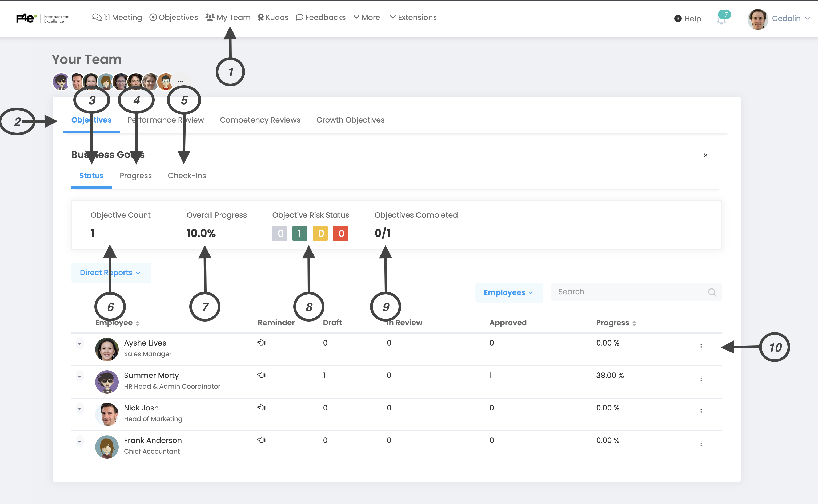The height and width of the screenshot is (504, 818).
Task: Open the three-dot menu for Ayshe Lives
Action: point(701,346)
